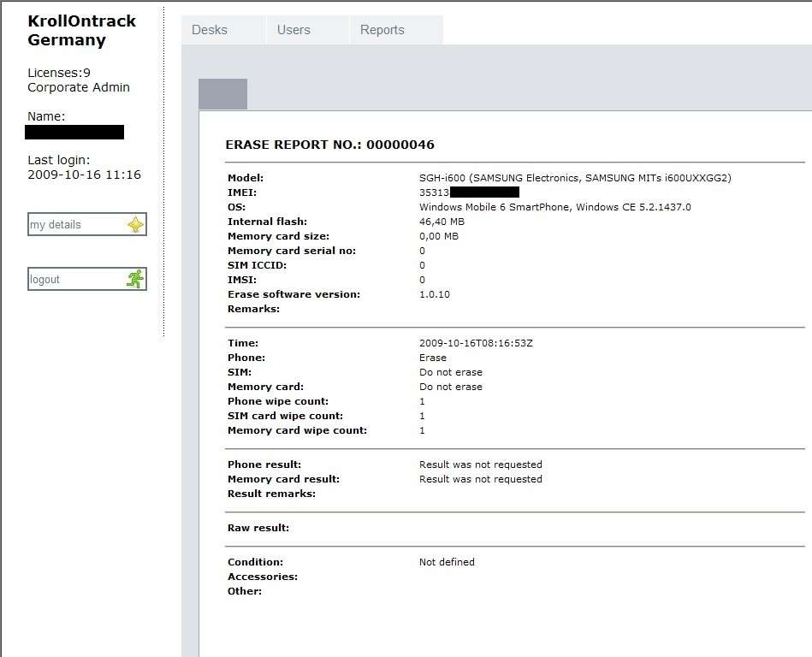This screenshot has width=812, height=657.
Task: Open the Desks tab
Action: coord(210,30)
